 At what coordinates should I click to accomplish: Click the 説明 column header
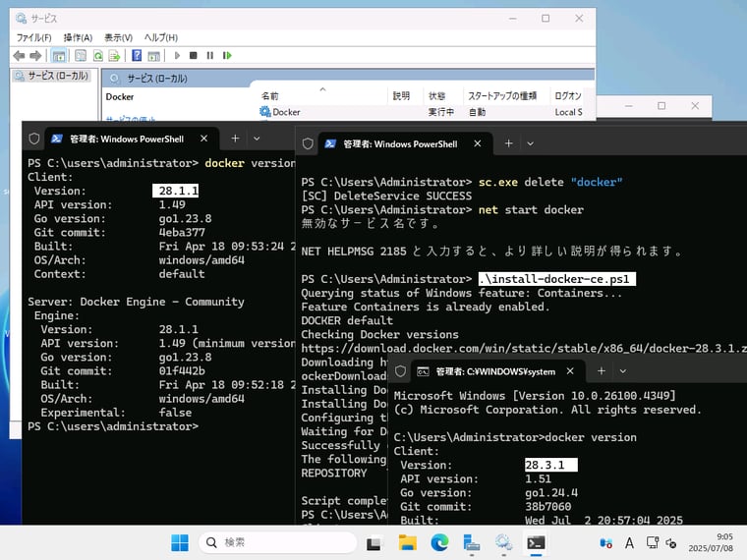pyautogui.click(x=401, y=96)
